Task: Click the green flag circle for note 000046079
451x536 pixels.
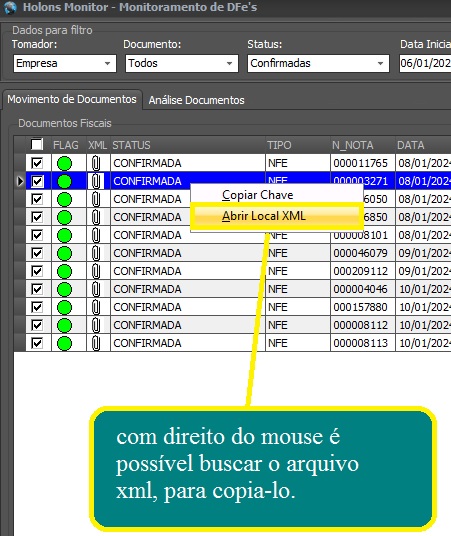Action: click(64, 253)
